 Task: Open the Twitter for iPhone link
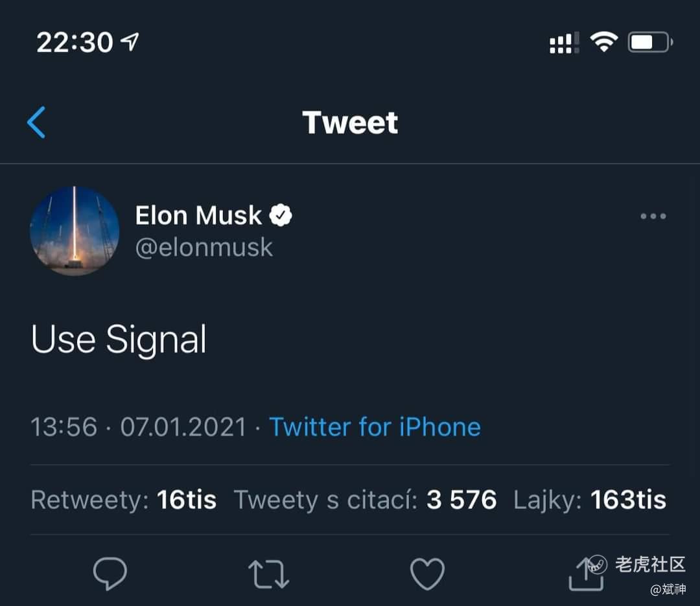375,426
